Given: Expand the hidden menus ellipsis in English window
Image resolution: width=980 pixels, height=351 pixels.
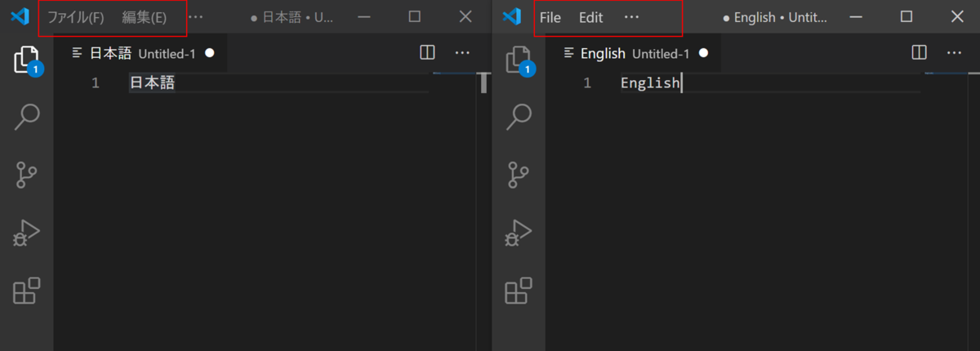Looking at the screenshot, I should (631, 16).
